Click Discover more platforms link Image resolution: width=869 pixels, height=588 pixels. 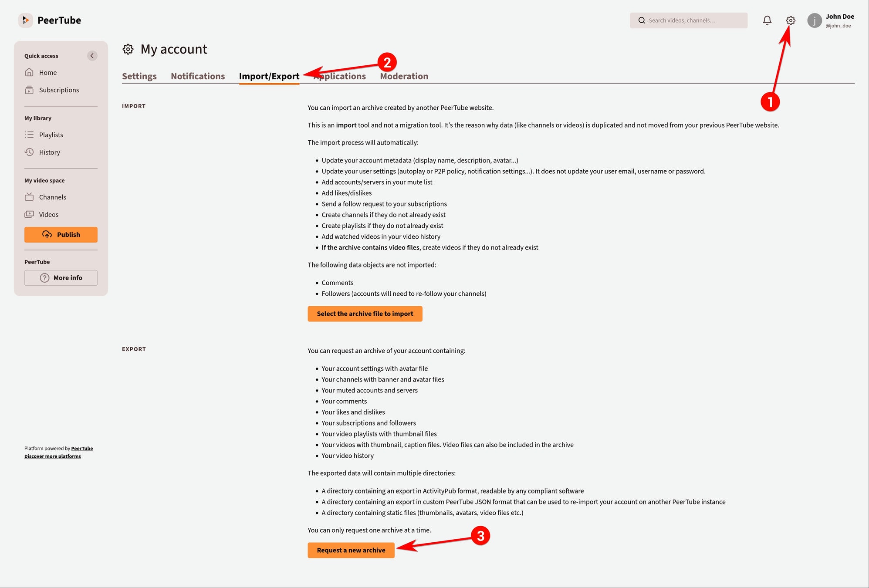[53, 456]
